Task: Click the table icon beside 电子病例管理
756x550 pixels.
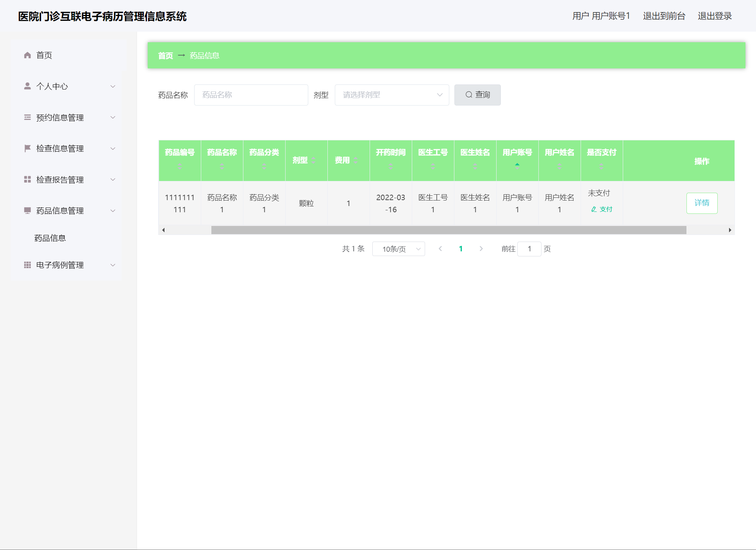Action: click(x=27, y=265)
